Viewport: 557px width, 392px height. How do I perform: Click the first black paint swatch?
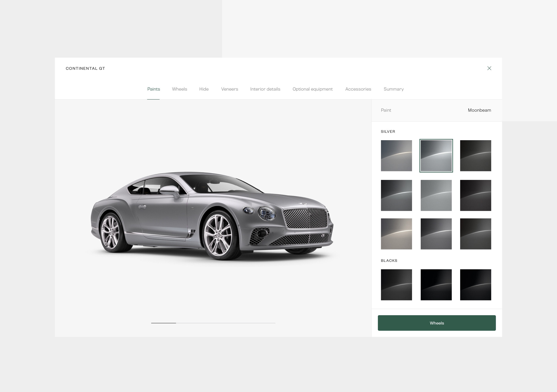coord(396,284)
